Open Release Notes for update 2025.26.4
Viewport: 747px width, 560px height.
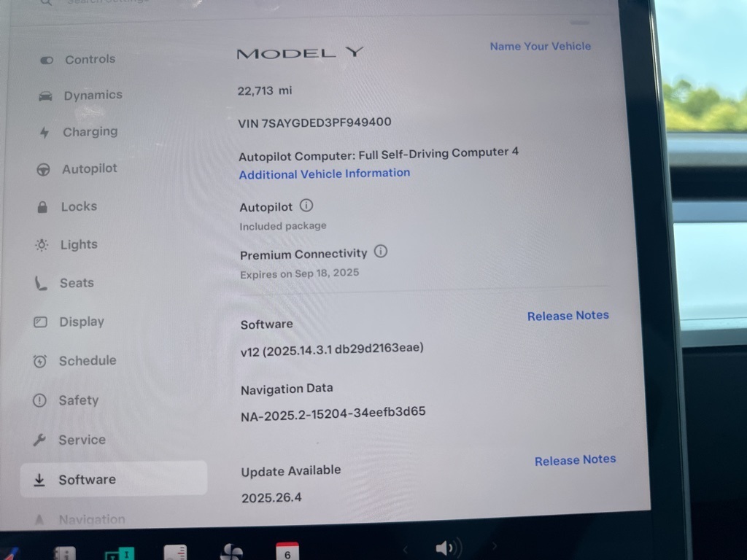click(575, 460)
